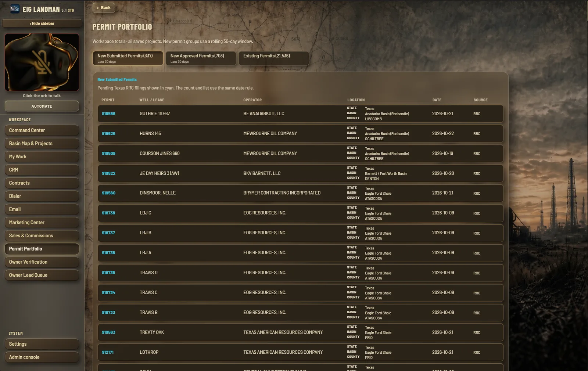Viewport: 588px width, 371px height.
Task: Open permit 919509 link
Action: click(108, 154)
